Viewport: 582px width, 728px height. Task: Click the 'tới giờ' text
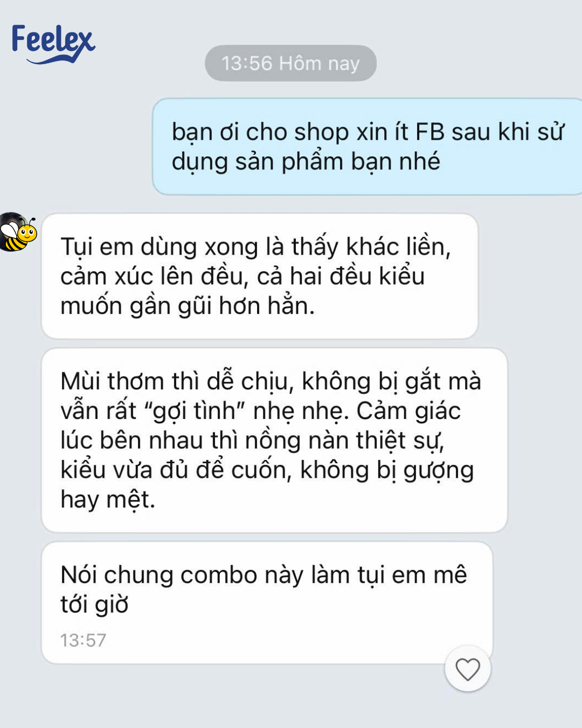(94, 605)
